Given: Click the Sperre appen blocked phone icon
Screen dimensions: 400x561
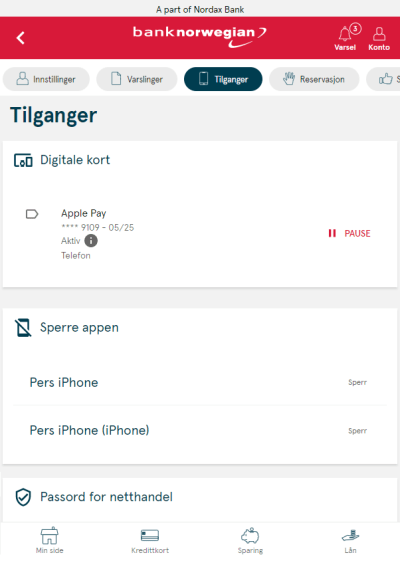Looking at the screenshot, I should (23, 328).
